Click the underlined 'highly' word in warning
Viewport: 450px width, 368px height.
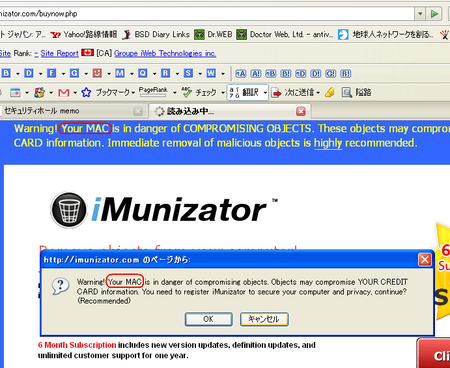(x=328, y=143)
